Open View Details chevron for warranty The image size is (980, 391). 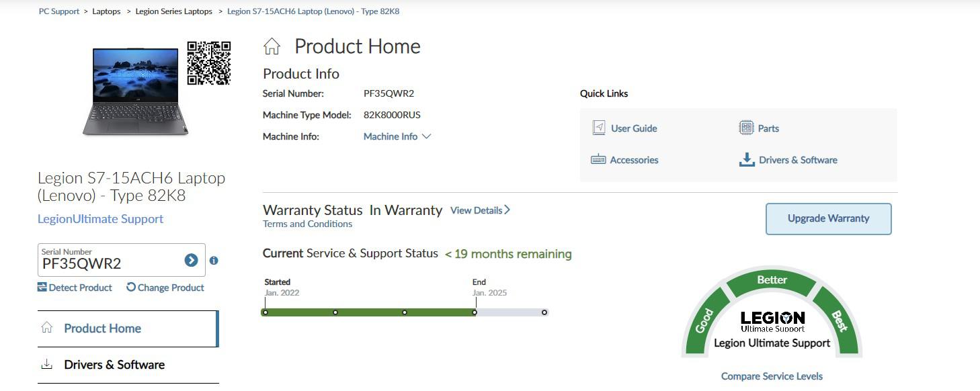pyautogui.click(x=480, y=210)
